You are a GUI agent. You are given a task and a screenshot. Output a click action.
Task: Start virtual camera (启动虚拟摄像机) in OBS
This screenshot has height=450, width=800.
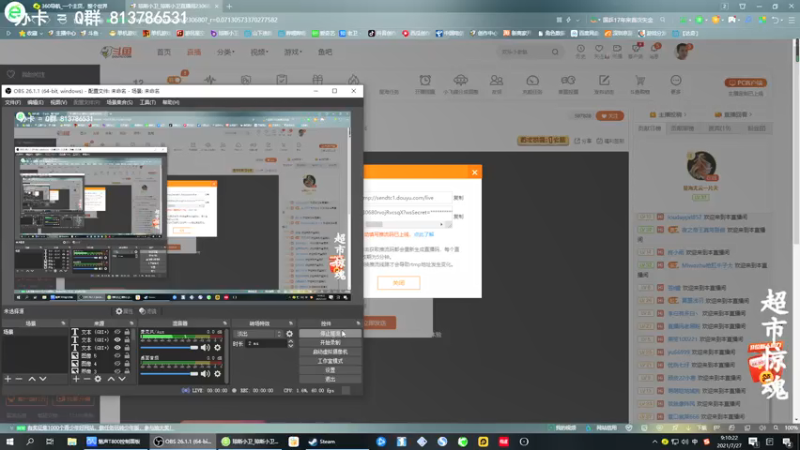[330, 352]
